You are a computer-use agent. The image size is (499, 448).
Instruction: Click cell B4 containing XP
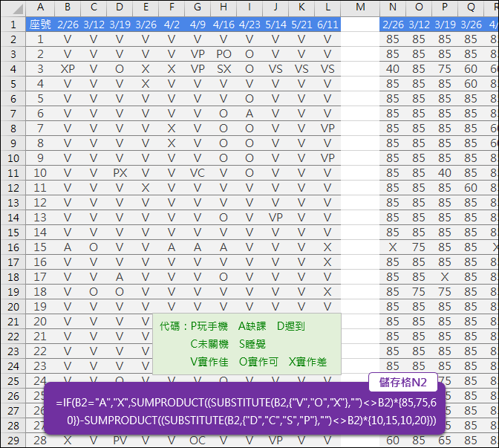pos(68,69)
